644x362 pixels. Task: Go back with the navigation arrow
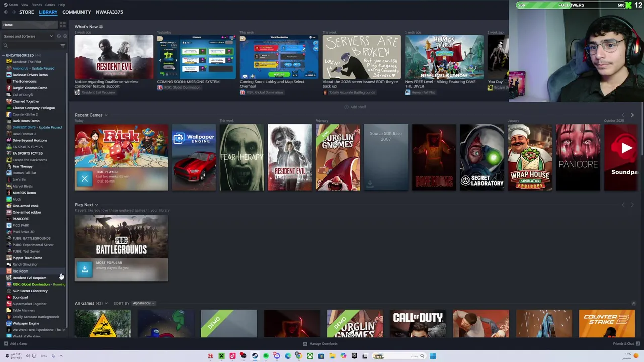pyautogui.click(x=6, y=12)
